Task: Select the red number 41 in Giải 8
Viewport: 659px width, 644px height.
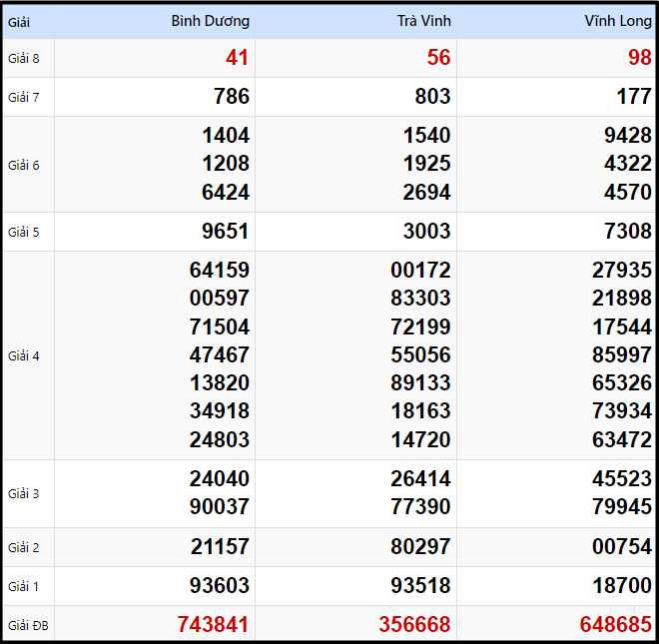Action: [x=237, y=58]
